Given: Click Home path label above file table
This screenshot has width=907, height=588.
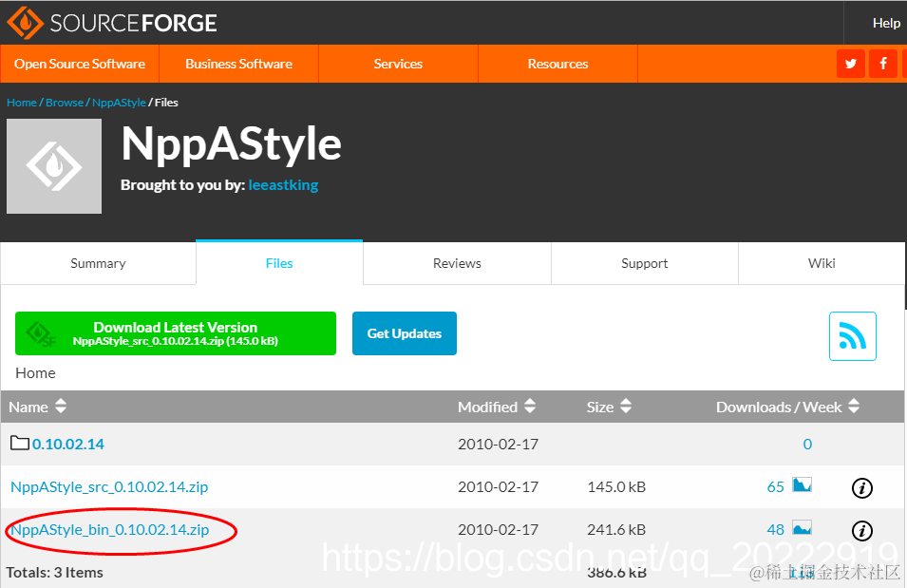Looking at the screenshot, I should coord(35,373).
